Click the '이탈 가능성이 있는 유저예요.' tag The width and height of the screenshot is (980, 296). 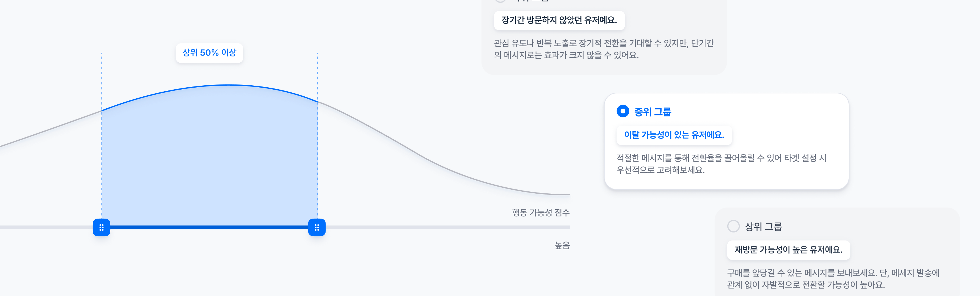pos(674,135)
